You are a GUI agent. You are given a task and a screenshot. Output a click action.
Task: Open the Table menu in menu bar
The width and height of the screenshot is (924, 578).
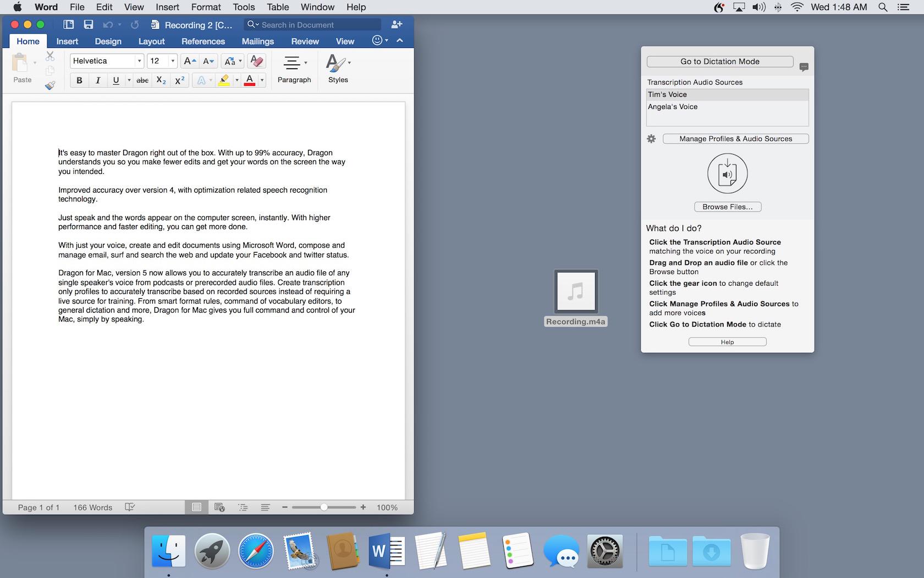278,7
